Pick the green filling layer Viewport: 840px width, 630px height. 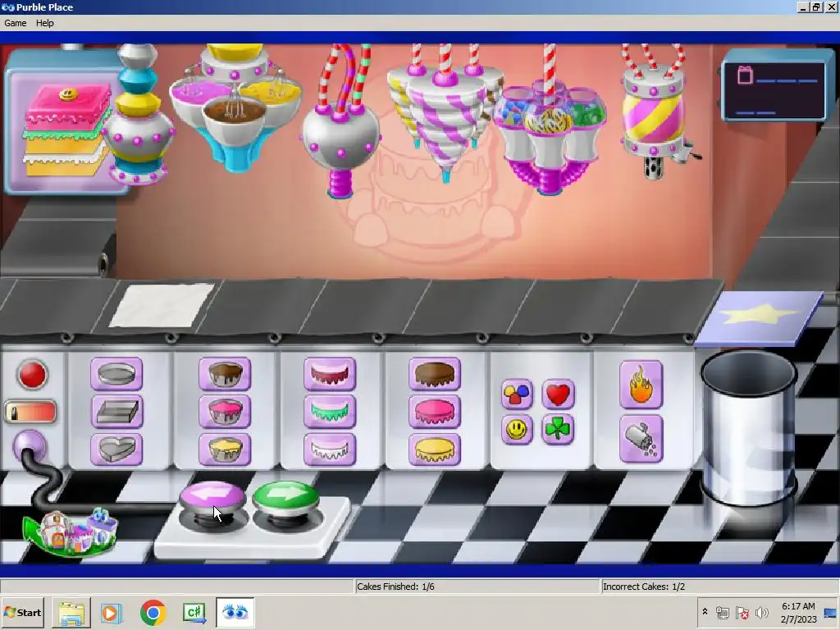coord(330,412)
